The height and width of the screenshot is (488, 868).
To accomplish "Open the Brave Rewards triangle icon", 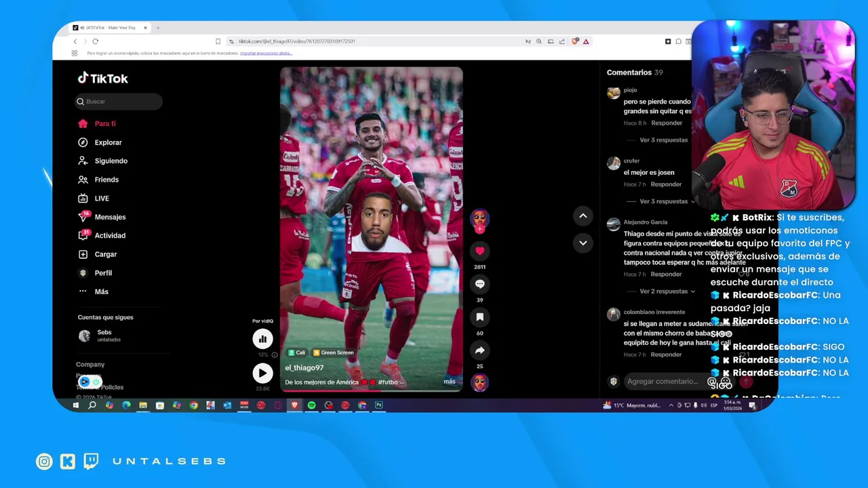I will (x=586, y=41).
